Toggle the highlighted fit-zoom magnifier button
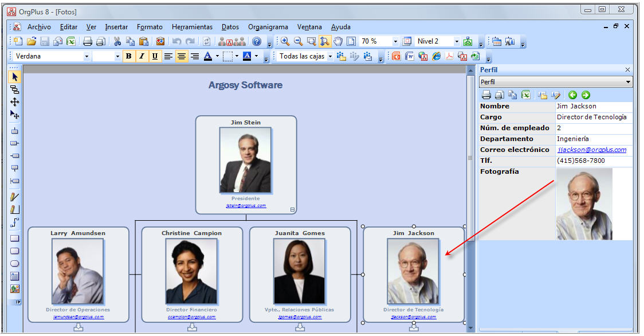 (x=324, y=41)
